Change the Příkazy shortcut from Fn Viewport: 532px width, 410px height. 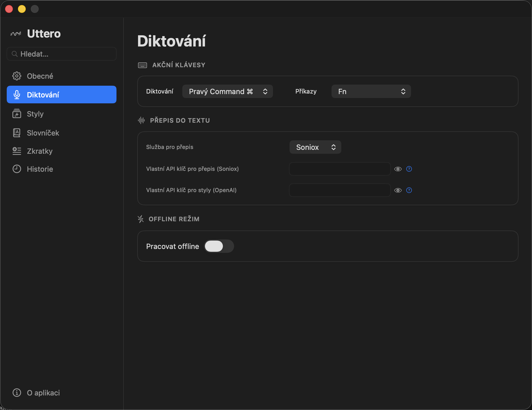pos(371,91)
